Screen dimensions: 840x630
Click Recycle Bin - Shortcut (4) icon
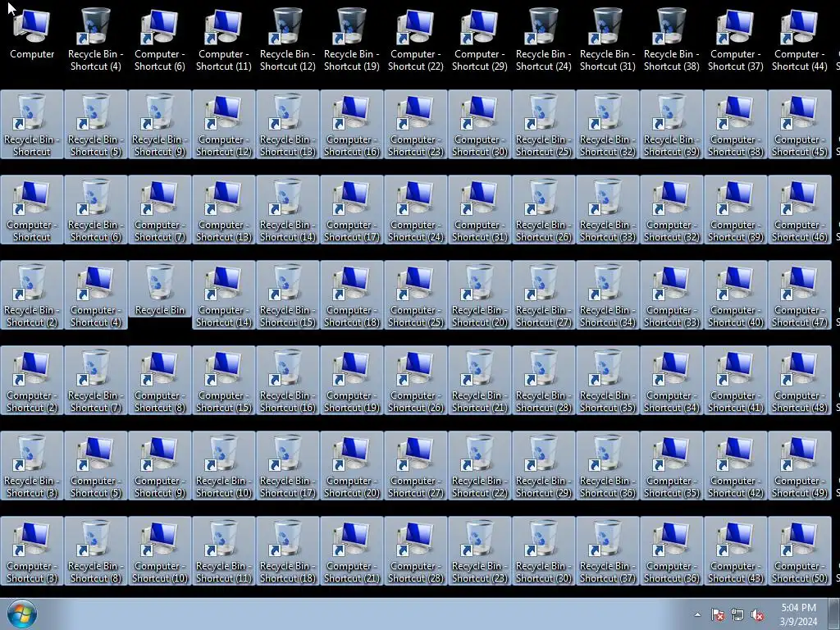point(95,39)
